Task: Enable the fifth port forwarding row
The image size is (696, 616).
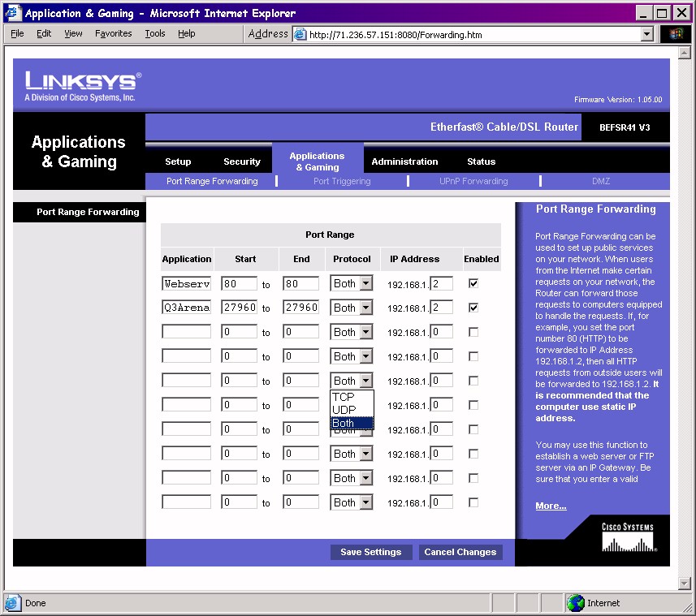Action: [x=473, y=381]
